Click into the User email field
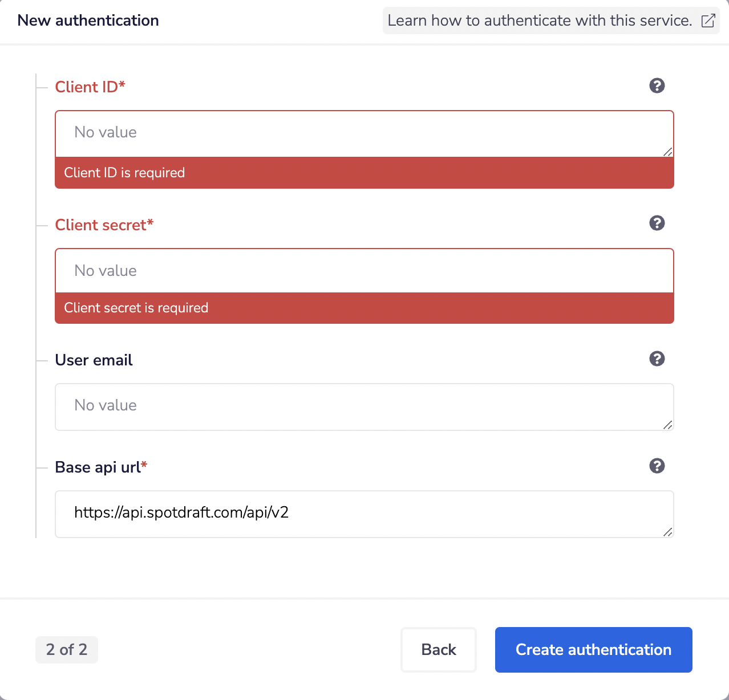The height and width of the screenshot is (700, 729). pyautogui.click(x=364, y=406)
